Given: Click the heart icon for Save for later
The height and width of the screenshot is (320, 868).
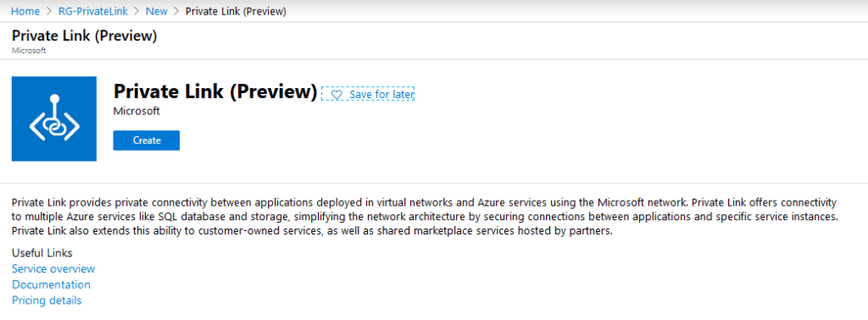Looking at the screenshot, I should [336, 95].
